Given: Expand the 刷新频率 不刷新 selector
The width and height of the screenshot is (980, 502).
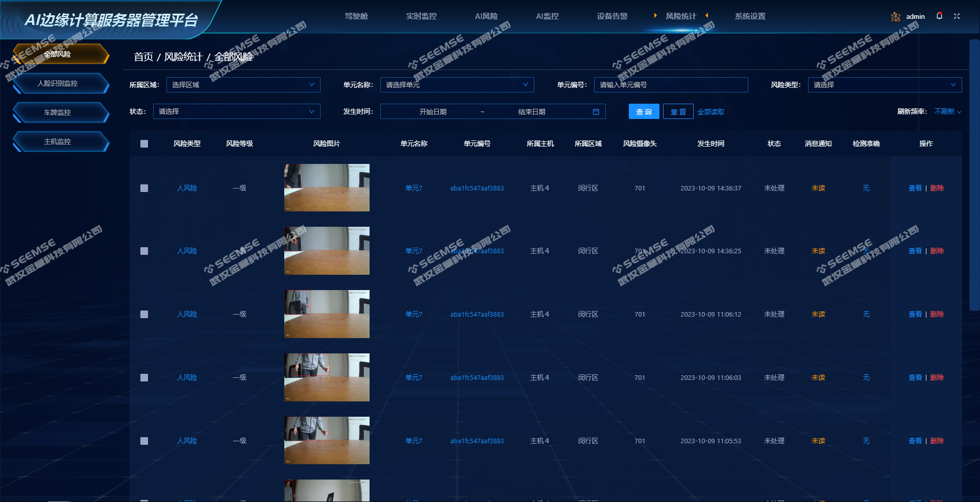Looking at the screenshot, I should click(947, 111).
